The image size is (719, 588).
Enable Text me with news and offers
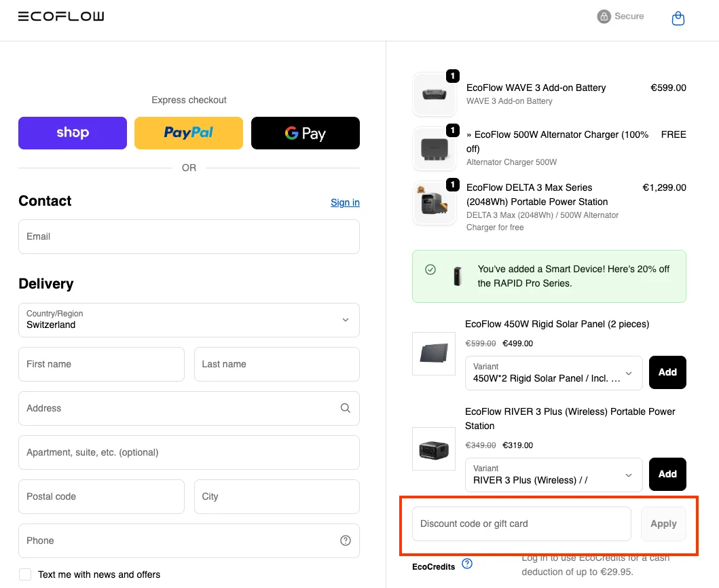25,574
